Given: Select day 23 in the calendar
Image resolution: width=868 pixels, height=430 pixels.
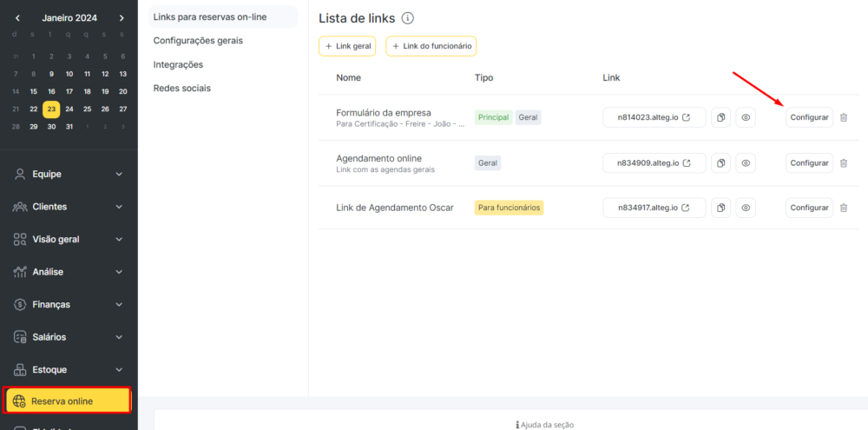Looking at the screenshot, I should pos(51,109).
